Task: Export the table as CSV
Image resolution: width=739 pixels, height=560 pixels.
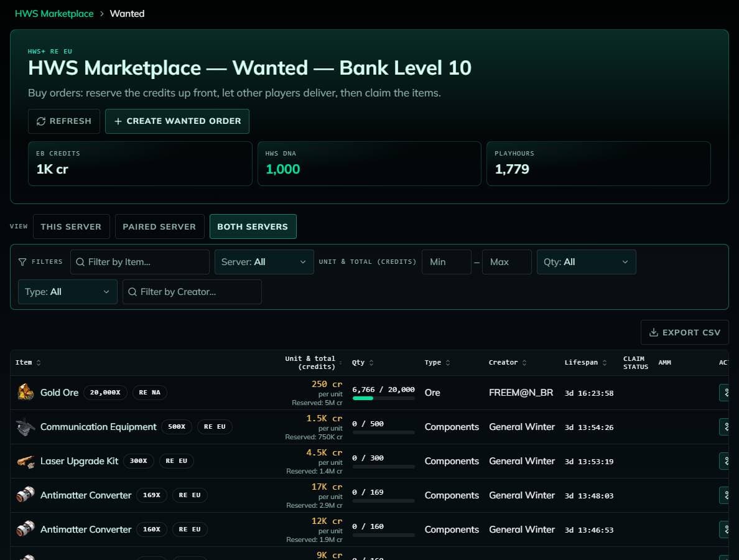Action: tap(685, 332)
